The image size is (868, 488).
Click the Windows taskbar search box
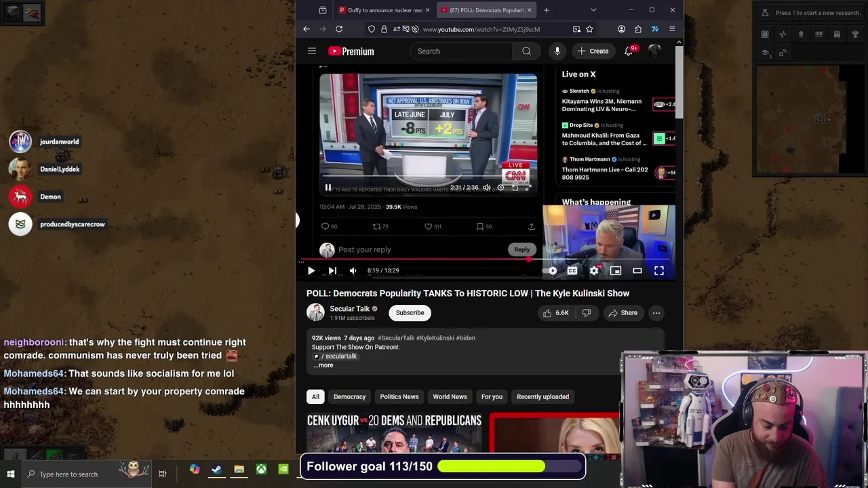click(88, 474)
